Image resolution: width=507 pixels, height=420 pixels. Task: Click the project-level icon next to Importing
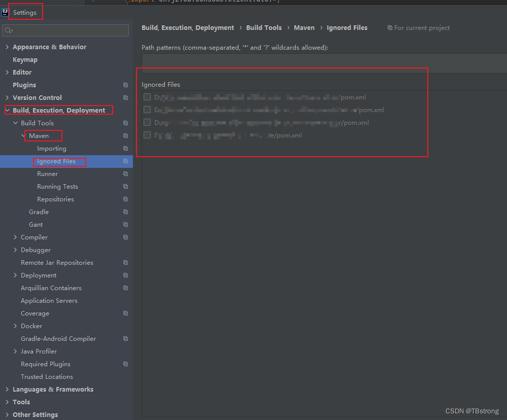[125, 148]
